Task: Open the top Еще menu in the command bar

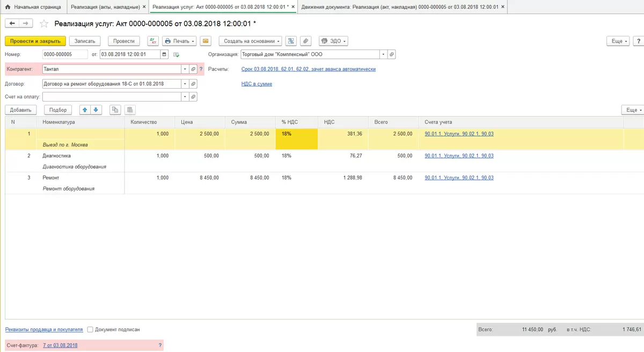Action: pyautogui.click(x=618, y=41)
